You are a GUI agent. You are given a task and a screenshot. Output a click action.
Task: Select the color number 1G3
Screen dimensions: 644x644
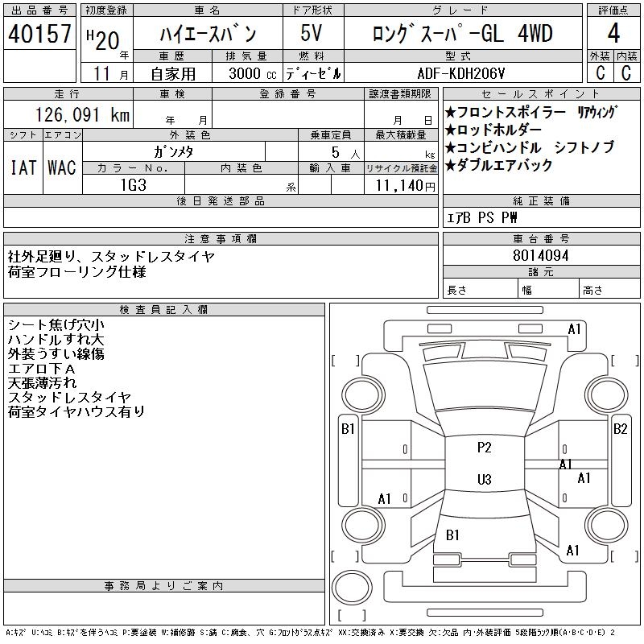134,185
